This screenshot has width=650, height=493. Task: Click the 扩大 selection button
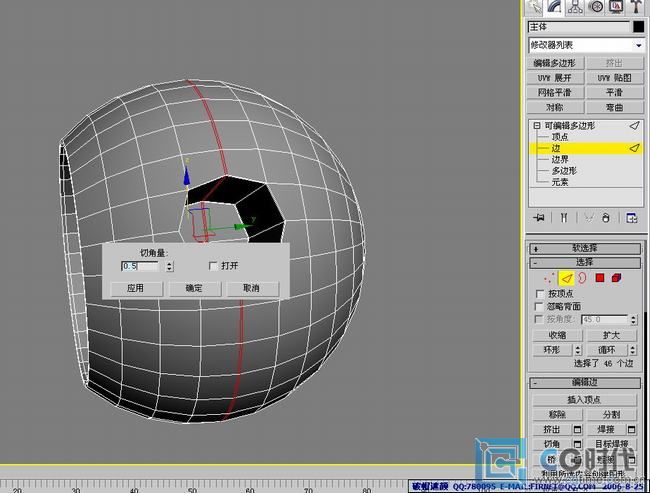click(611, 335)
